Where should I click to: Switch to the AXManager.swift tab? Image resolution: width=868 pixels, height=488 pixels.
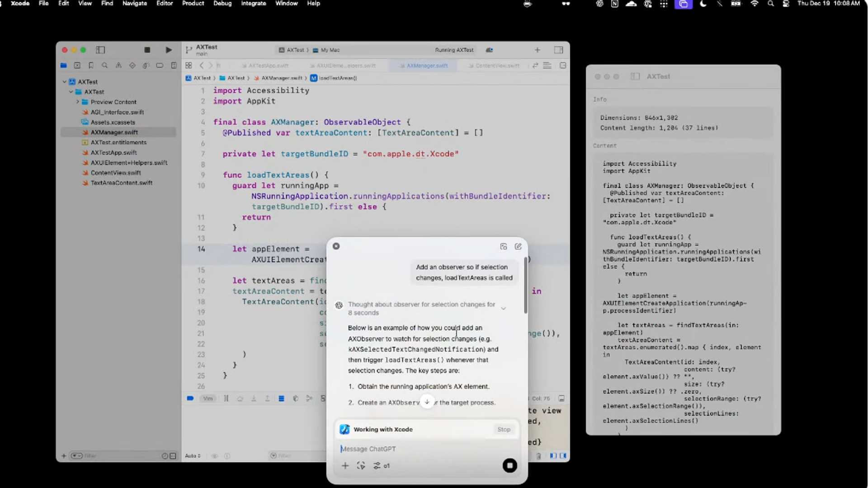424,66
